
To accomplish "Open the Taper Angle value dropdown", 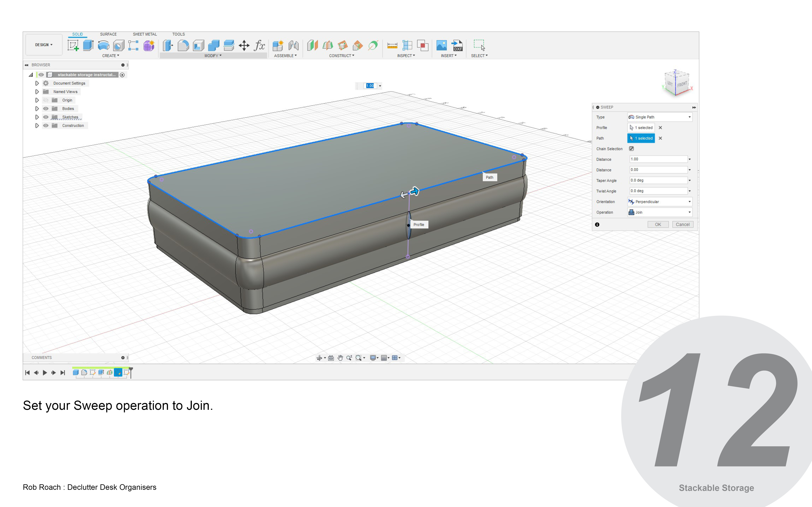I will [x=690, y=180].
